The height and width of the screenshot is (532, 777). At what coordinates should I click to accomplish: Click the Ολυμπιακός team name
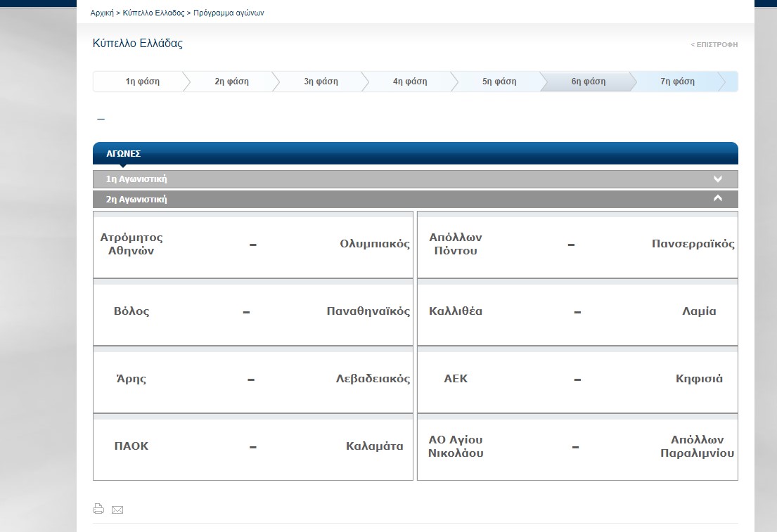[375, 244]
